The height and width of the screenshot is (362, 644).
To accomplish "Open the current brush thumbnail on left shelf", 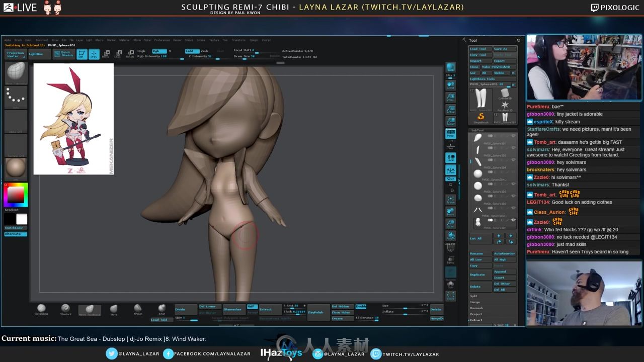I will click(x=16, y=73).
